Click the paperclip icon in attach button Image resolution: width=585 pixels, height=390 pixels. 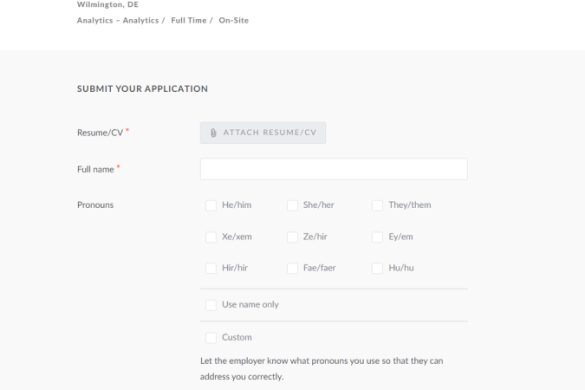213,133
